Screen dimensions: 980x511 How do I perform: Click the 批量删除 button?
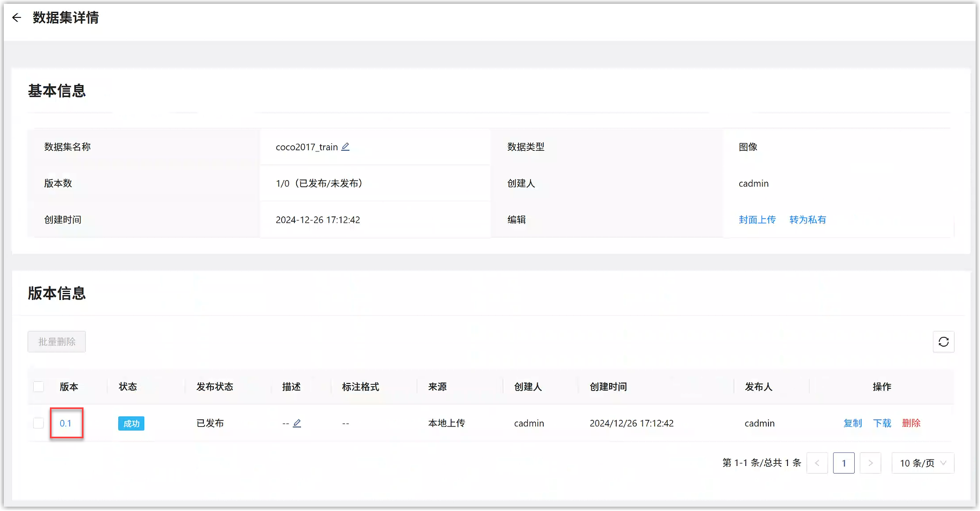pos(57,342)
